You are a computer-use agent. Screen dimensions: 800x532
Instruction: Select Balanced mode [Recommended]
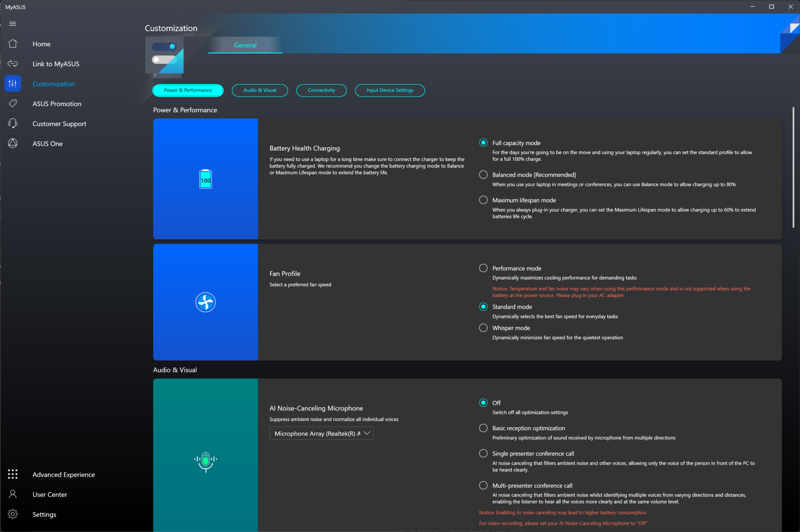pos(483,175)
